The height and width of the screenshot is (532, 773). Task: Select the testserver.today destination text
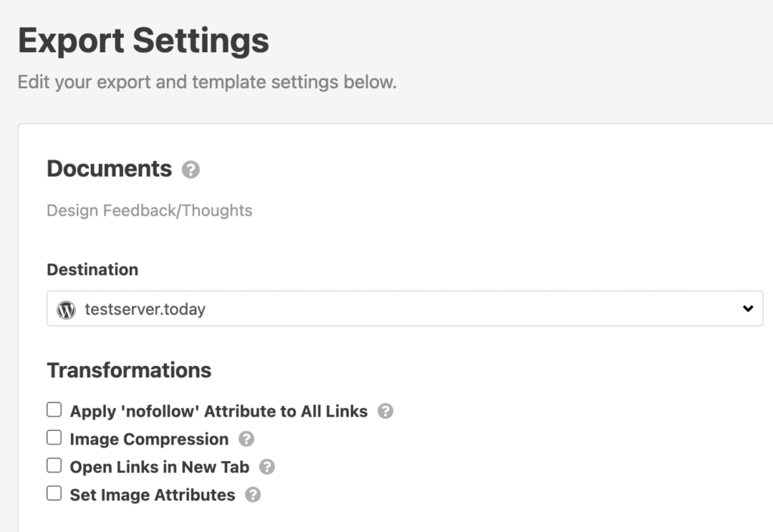coord(145,309)
